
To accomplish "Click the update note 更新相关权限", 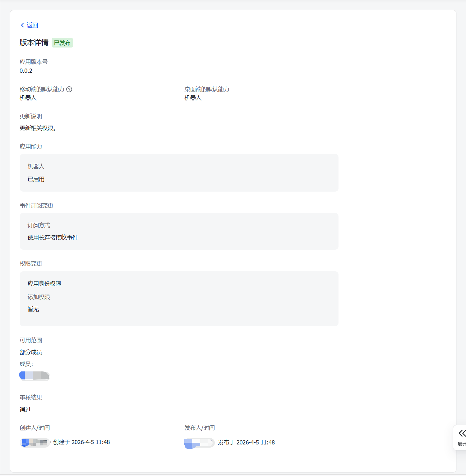I will [38, 128].
